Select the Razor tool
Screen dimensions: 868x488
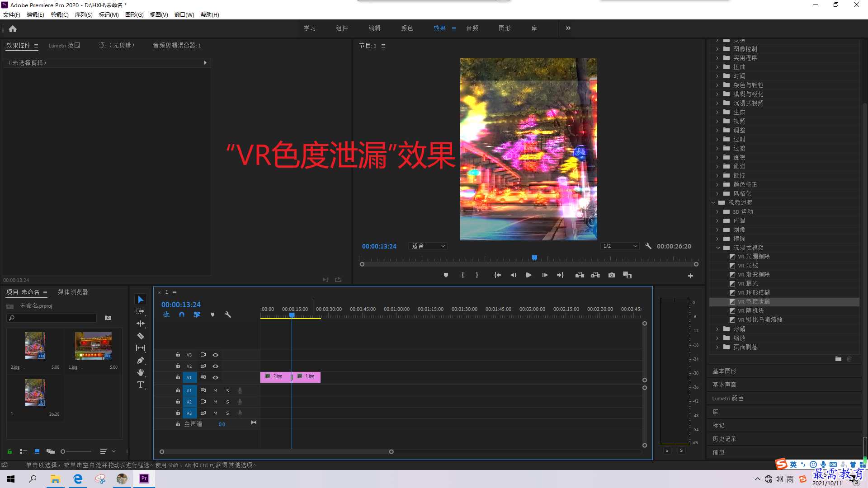click(141, 336)
